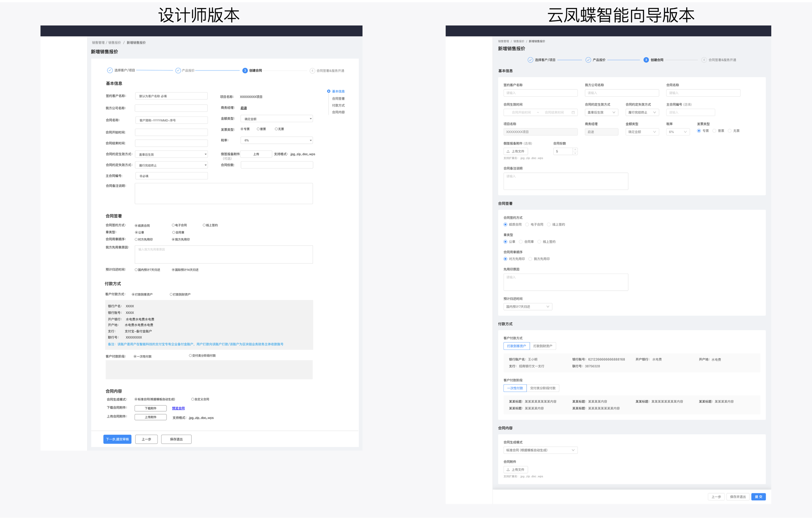Click 选择客户/项目 check circle in 设计师版本

tap(110, 70)
